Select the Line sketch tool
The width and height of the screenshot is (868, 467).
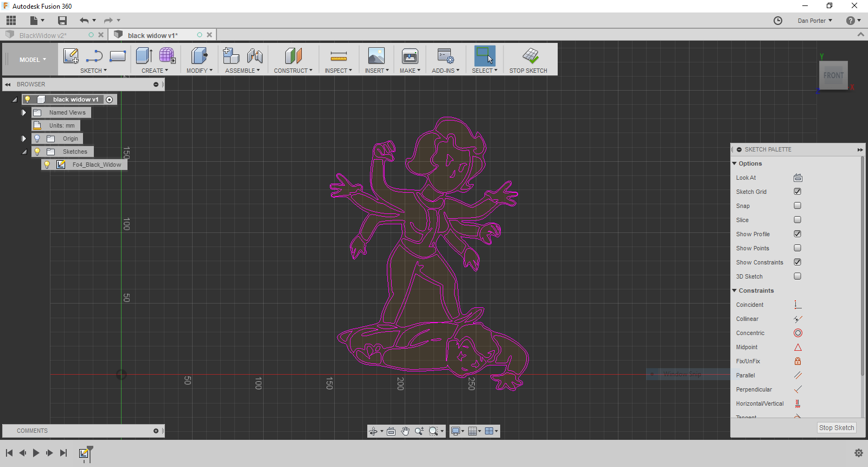tap(94, 56)
